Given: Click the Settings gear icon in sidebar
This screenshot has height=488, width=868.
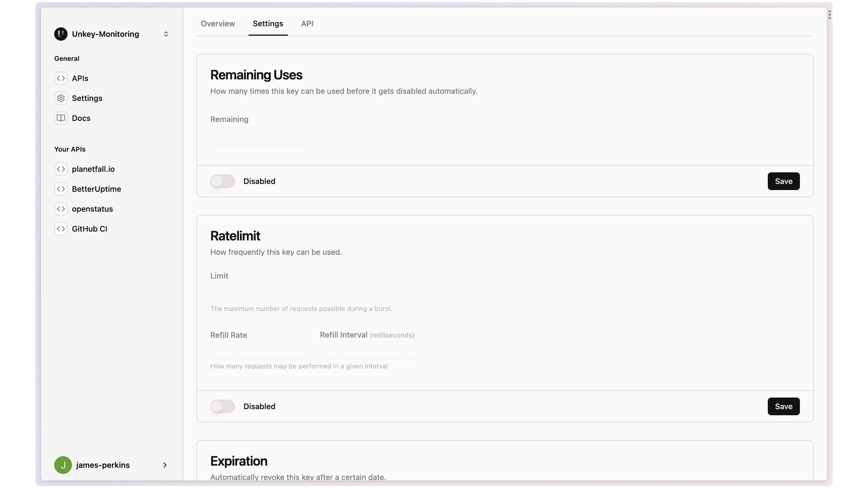Looking at the screenshot, I should click(x=61, y=98).
